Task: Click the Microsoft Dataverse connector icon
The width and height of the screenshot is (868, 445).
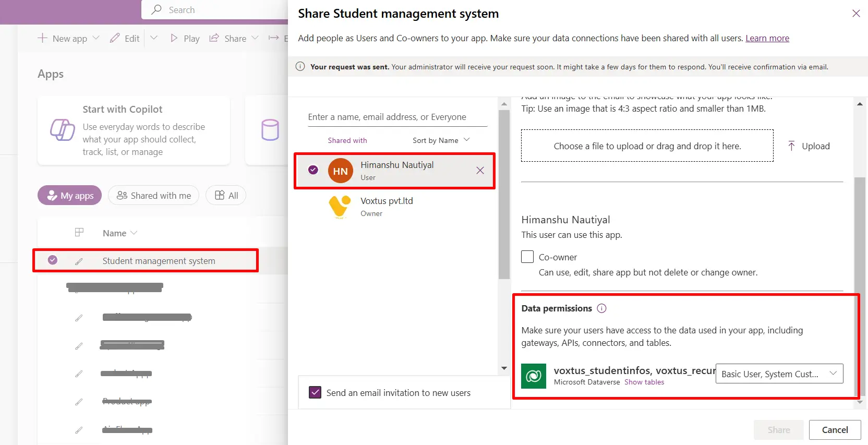Action: coord(533,376)
